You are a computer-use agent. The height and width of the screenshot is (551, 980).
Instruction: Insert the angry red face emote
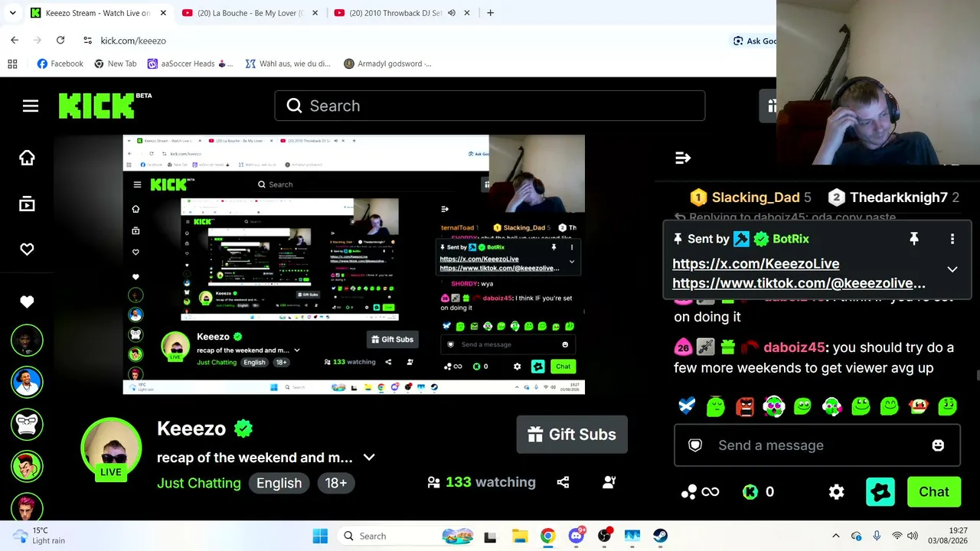745,406
